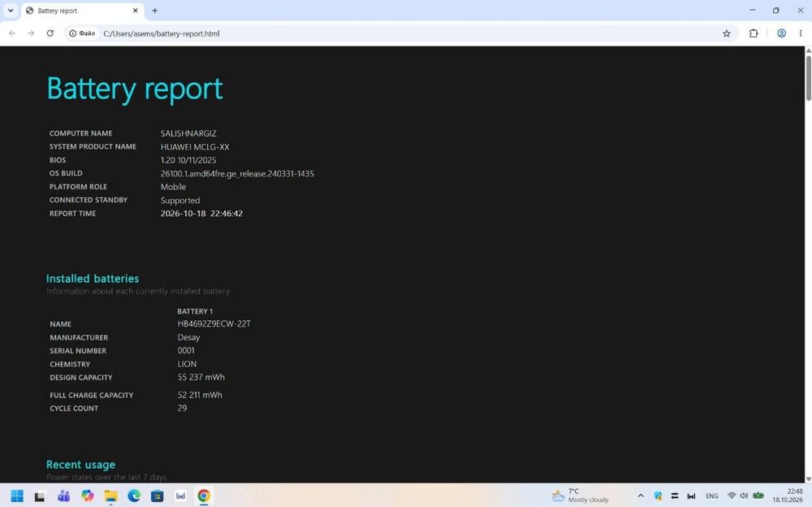Open Microsoft Teams on the taskbar
The width and height of the screenshot is (812, 507).
point(63,496)
